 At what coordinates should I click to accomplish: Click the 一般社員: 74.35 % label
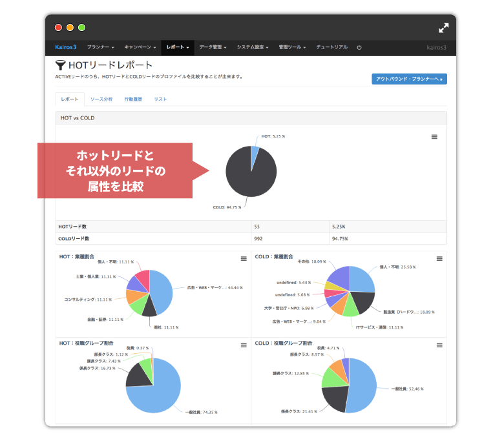pyautogui.click(x=201, y=413)
